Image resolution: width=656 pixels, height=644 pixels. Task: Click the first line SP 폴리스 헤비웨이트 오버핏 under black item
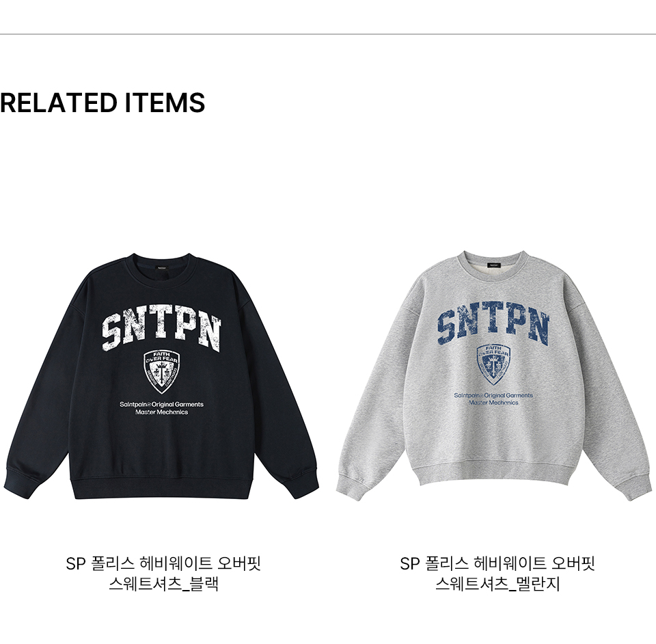click(x=163, y=563)
